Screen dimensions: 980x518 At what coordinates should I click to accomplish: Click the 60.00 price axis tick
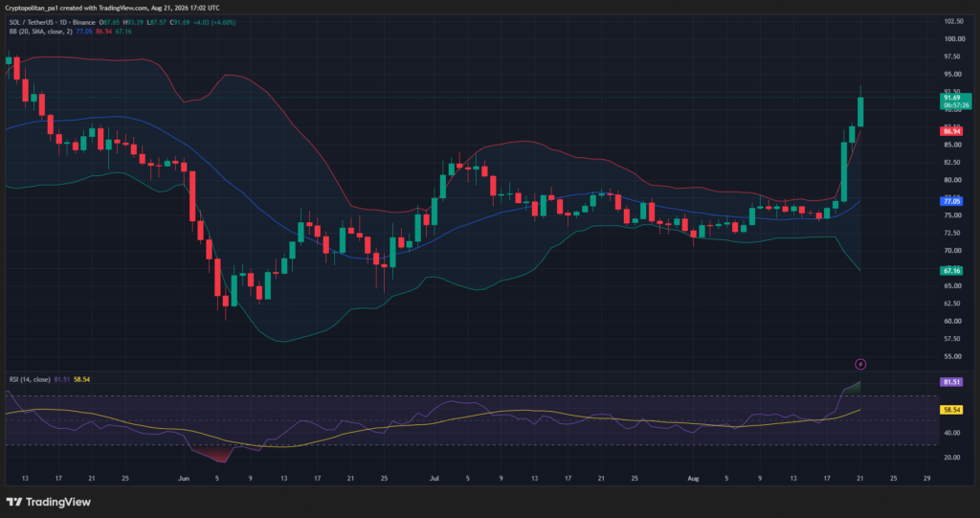coord(952,321)
